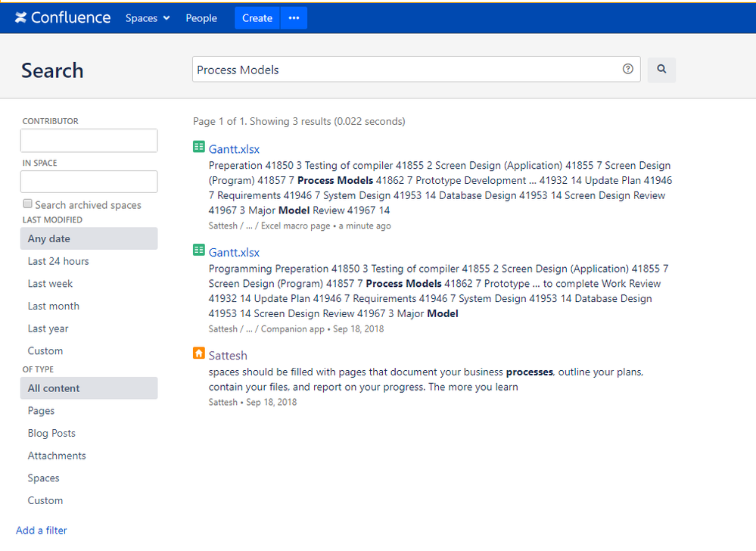The height and width of the screenshot is (551, 756).
Task: Open Gantt.xlsx from Excel macro page
Action: coord(234,149)
